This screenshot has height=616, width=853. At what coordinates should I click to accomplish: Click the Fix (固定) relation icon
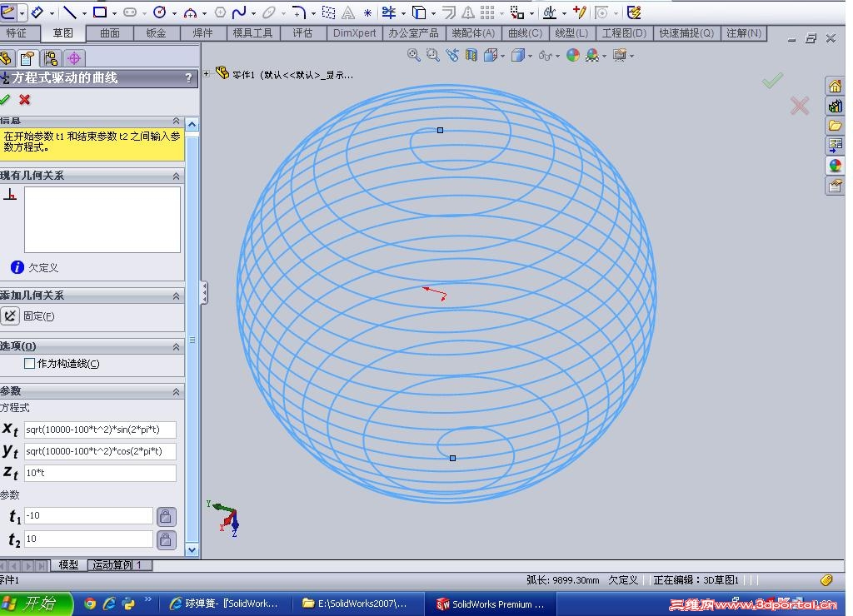pyautogui.click(x=10, y=316)
